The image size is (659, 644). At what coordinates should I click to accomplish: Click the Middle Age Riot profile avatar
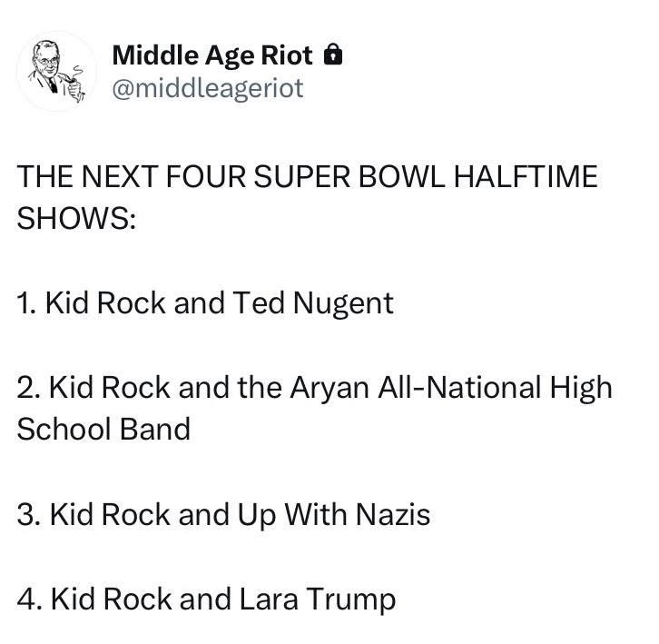pos(56,71)
